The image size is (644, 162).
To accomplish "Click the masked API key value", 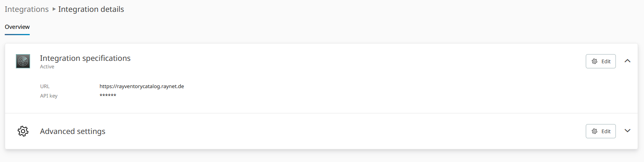I will [108, 96].
